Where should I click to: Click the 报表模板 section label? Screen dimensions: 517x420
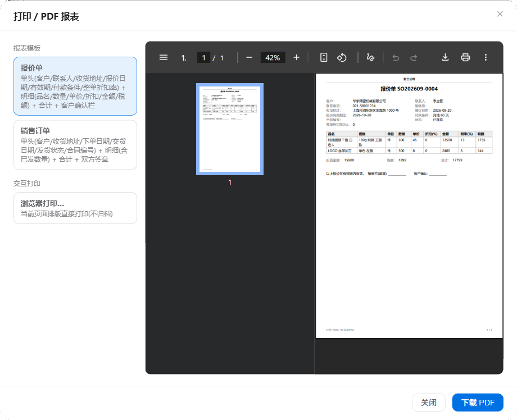[x=27, y=48]
